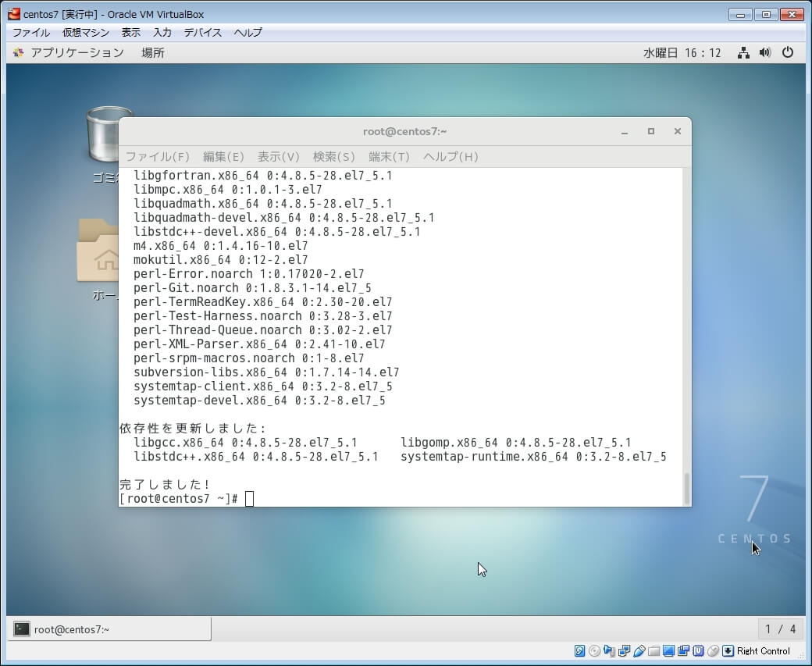Open the GNOME power menu icon

pos(788,52)
